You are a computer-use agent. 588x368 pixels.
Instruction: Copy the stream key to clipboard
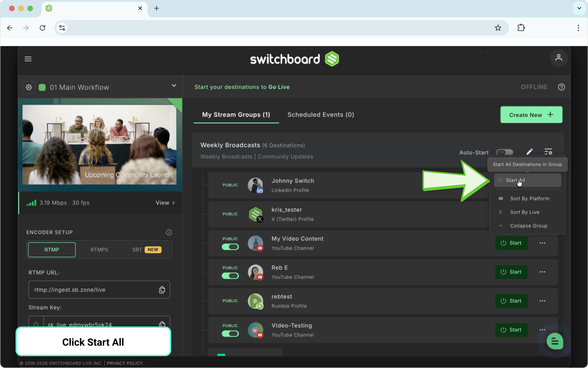[162, 324]
